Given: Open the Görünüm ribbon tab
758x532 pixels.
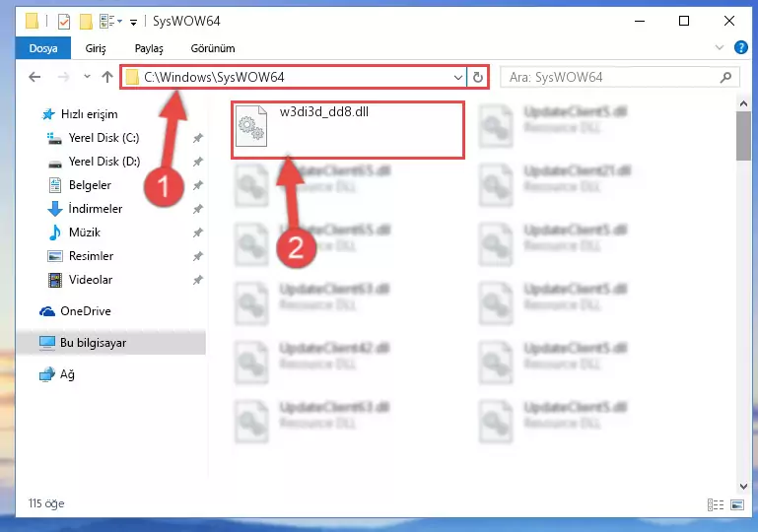Looking at the screenshot, I should click(213, 48).
